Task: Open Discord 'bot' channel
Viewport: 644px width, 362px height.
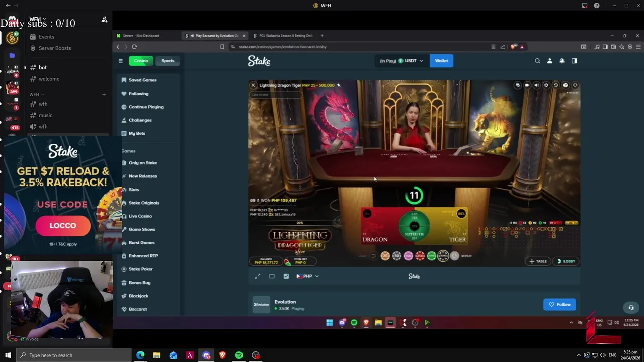Action: (x=42, y=67)
